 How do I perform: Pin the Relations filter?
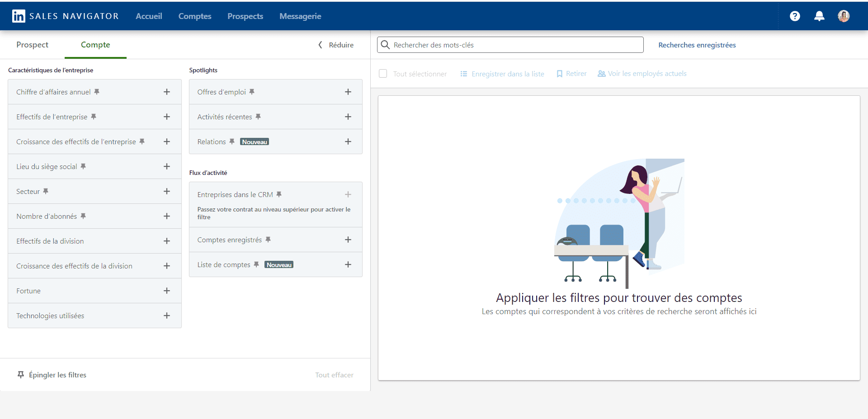pyautogui.click(x=232, y=141)
